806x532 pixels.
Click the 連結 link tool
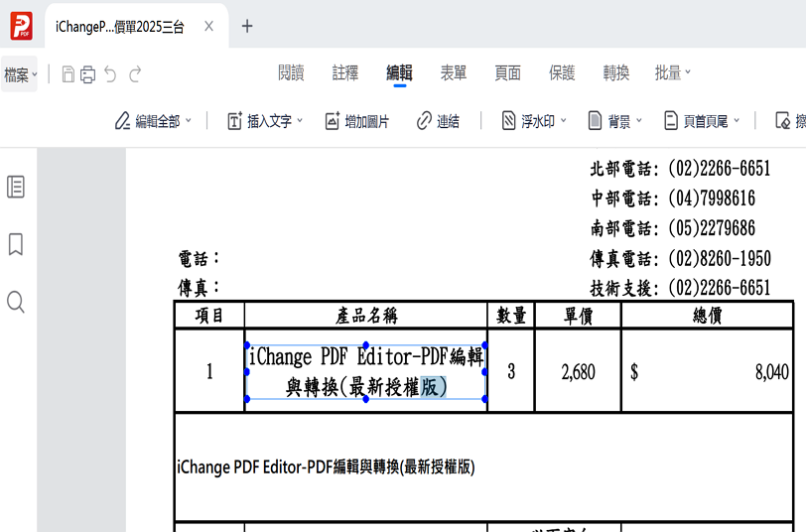(x=438, y=121)
